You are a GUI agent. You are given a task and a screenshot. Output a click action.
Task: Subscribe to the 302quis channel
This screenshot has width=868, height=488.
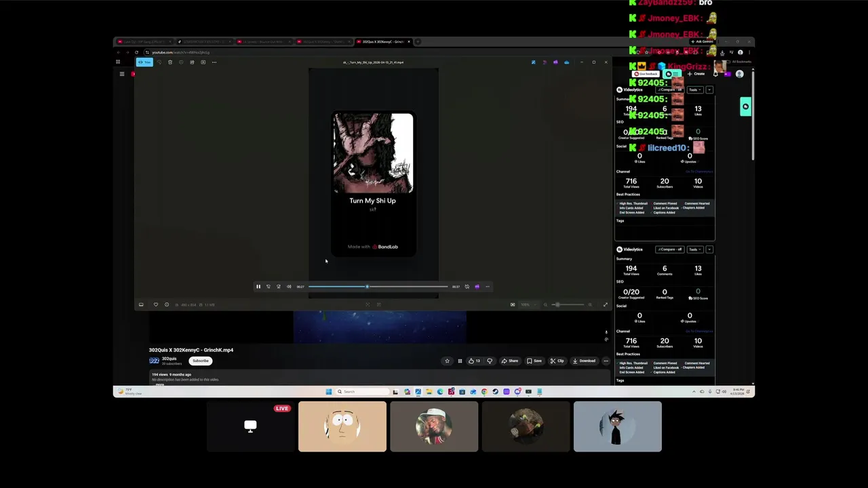pyautogui.click(x=200, y=361)
